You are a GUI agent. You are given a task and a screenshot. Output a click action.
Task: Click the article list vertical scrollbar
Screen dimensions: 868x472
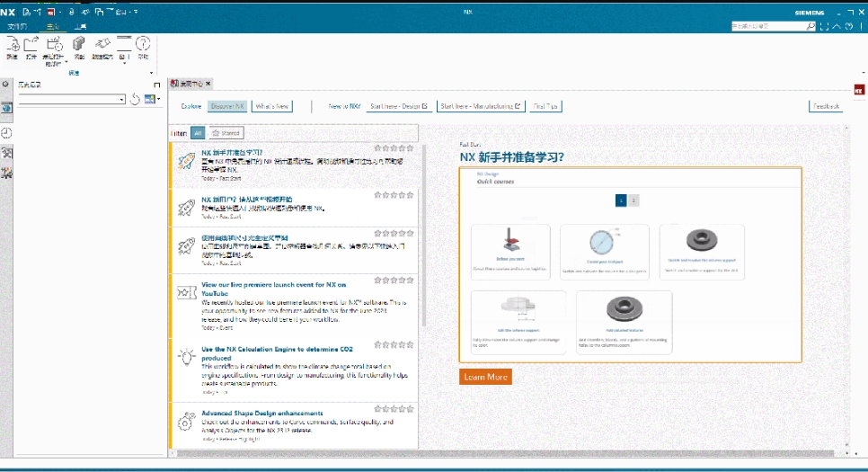point(423,236)
